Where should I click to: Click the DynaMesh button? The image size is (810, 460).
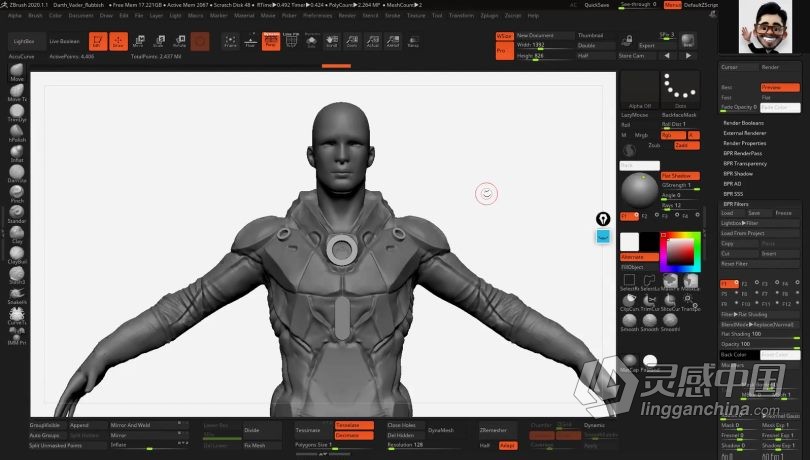441,430
